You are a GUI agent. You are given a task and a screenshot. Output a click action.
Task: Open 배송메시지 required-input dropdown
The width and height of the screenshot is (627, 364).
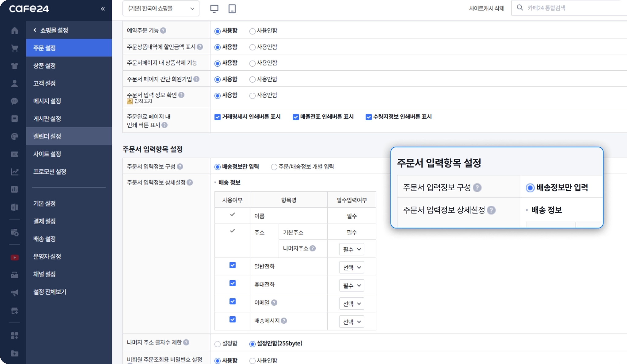[351, 321]
